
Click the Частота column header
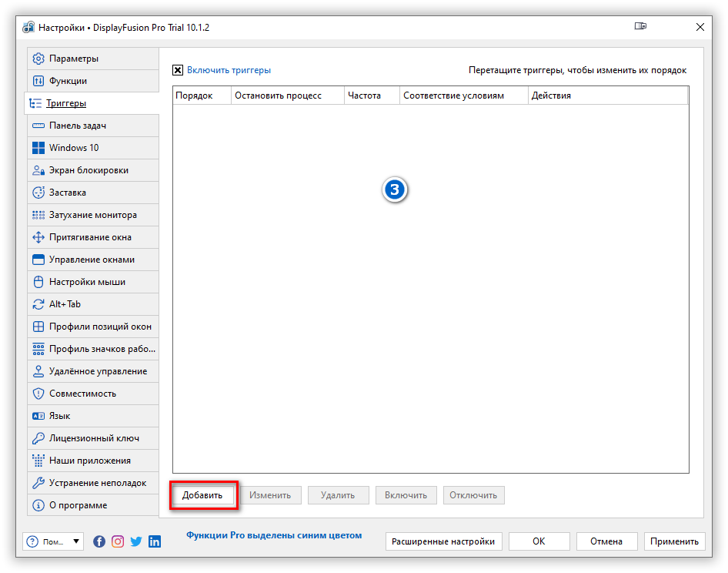tap(372, 95)
